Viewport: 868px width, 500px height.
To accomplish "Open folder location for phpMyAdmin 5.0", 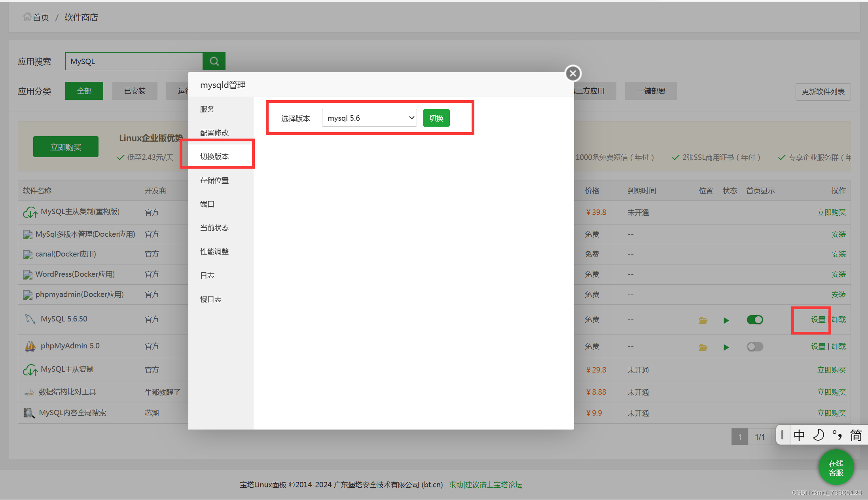I will 703,347.
